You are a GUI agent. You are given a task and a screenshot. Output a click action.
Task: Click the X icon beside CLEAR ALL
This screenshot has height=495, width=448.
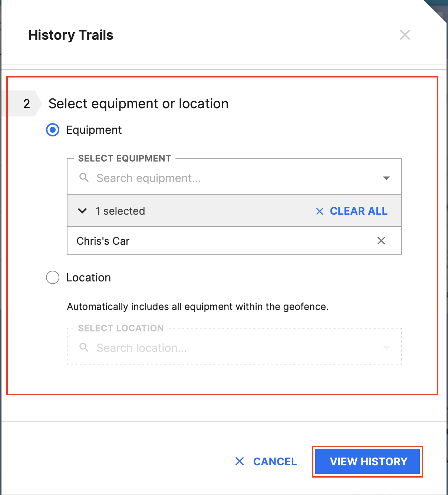coord(319,211)
